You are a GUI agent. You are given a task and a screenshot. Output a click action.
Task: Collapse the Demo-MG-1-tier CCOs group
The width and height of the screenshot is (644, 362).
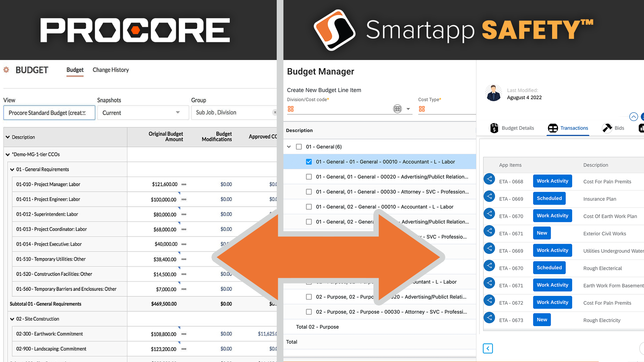click(8, 155)
